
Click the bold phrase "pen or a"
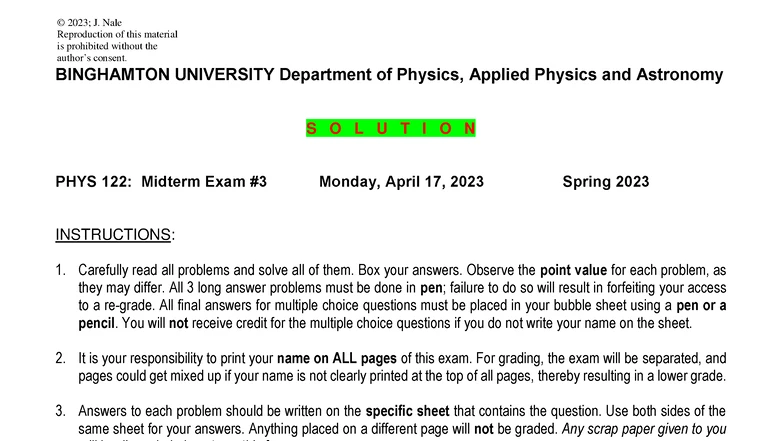click(693, 305)
